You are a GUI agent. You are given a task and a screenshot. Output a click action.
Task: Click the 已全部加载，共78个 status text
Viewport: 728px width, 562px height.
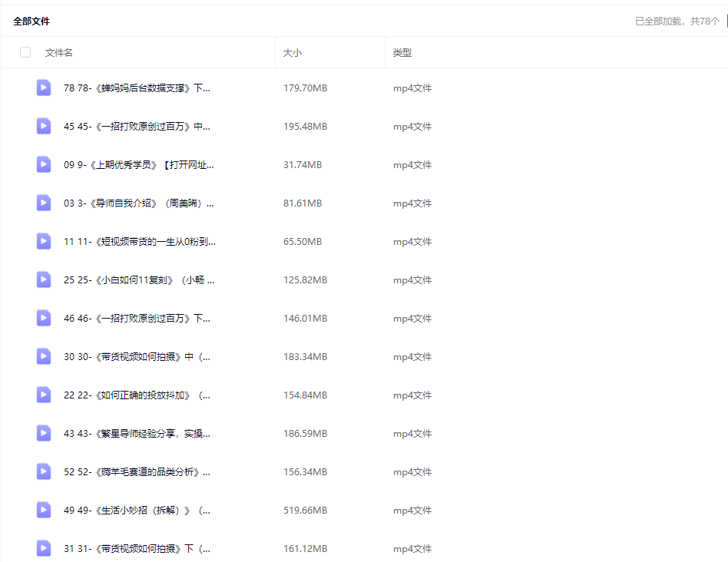click(x=677, y=21)
